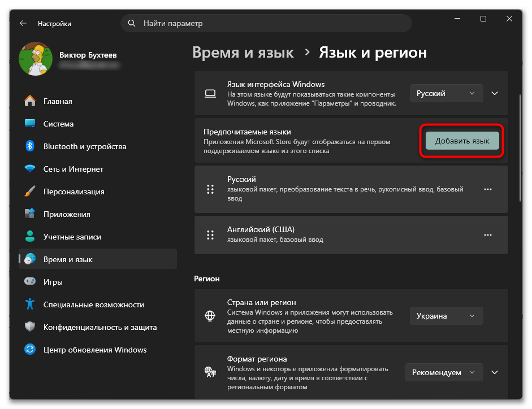532x409 pixels.
Task: Open Центр обновления Windows section
Action: point(98,349)
